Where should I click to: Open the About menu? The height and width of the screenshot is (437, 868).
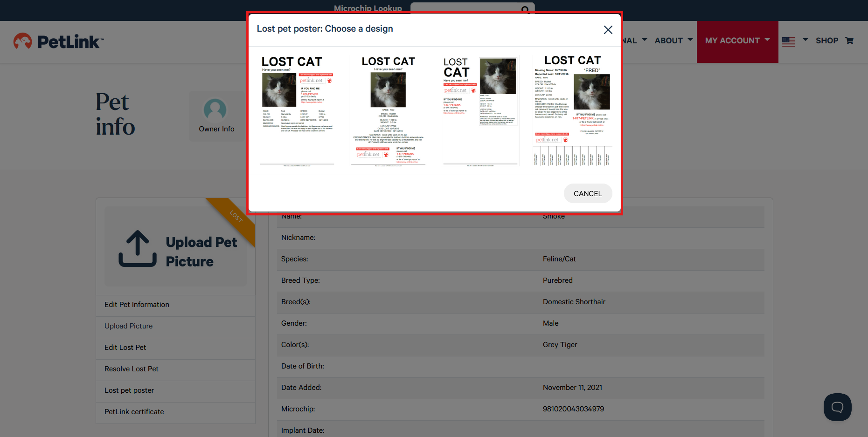674,41
